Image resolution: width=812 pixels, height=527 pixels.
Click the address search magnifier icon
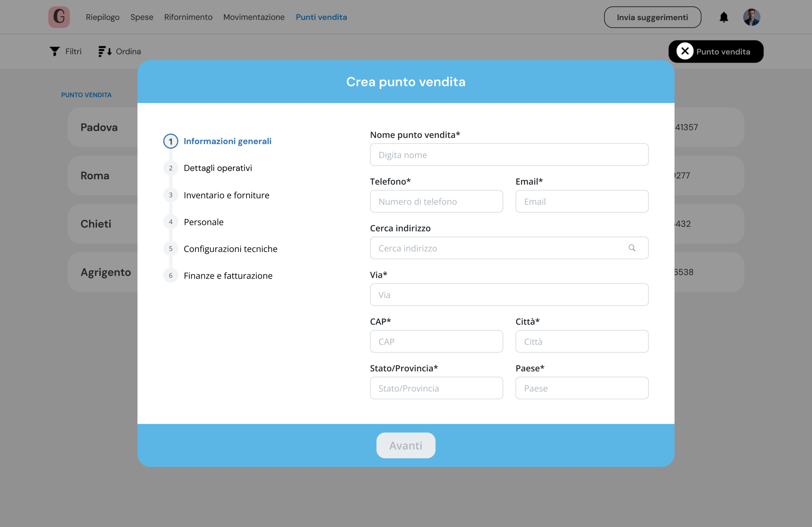632,248
